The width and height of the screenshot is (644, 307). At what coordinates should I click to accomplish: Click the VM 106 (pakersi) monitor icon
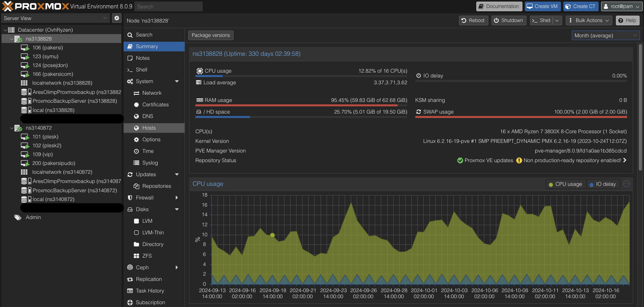click(25, 48)
